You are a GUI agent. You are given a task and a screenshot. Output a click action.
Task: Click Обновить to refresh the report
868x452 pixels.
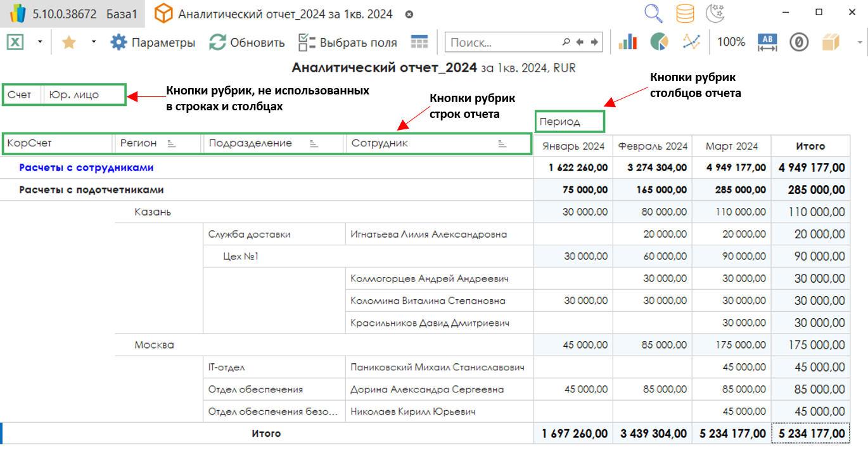coord(247,42)
